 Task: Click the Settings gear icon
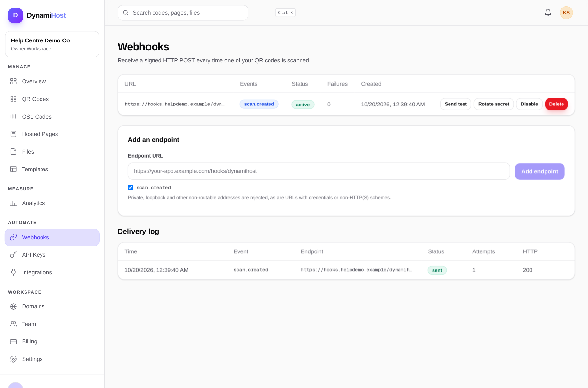[x=13, y=359]
